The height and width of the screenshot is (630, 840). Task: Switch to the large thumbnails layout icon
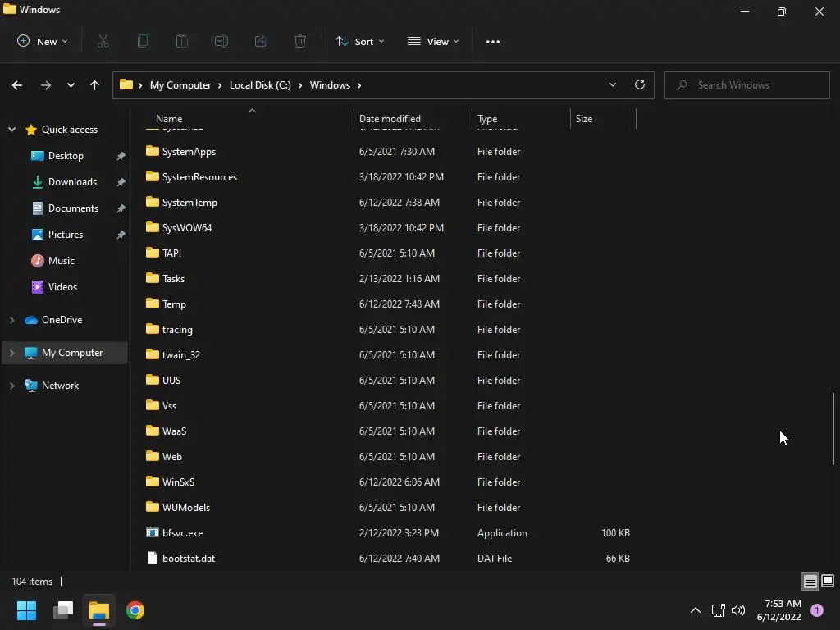point(828,581)
